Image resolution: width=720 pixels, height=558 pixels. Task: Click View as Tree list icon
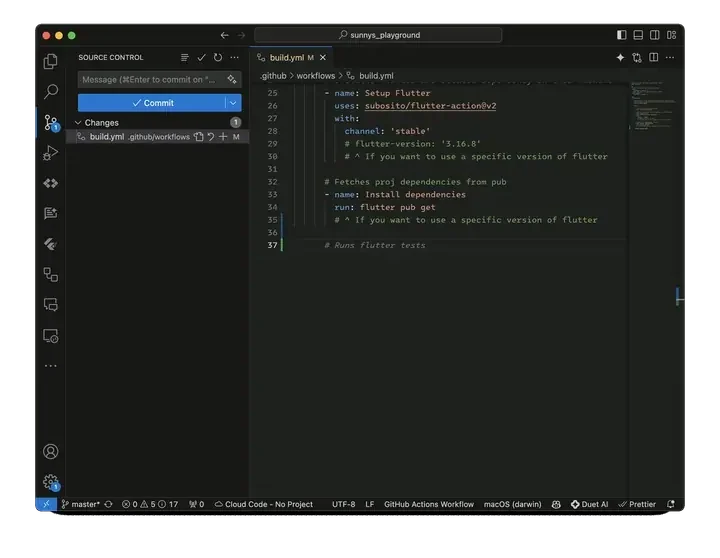click(x=185, y=57)
